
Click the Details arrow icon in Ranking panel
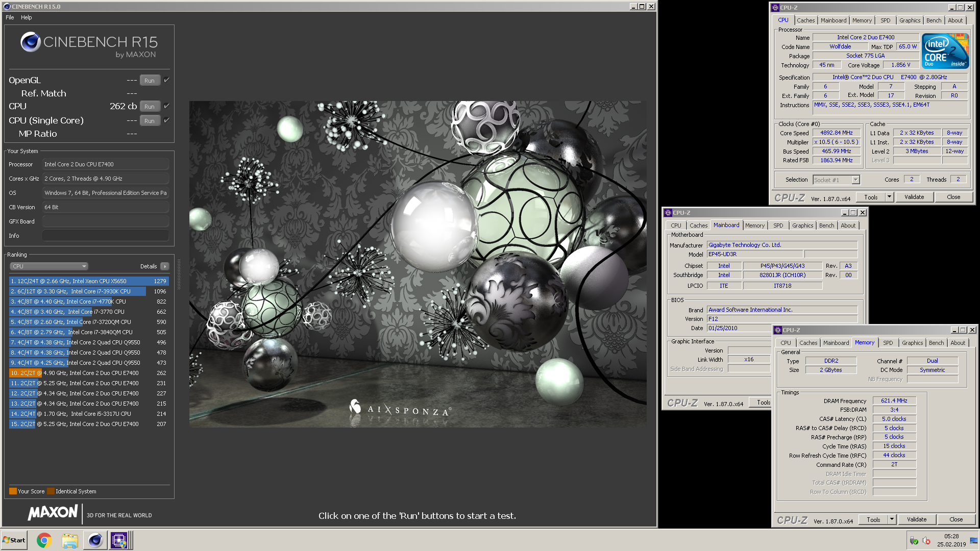tap(164, 266)
